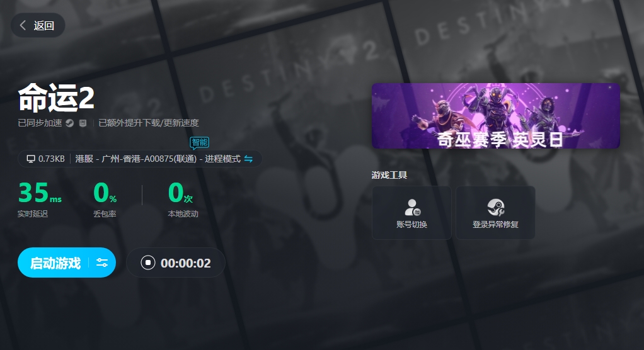644x350 pixels.
Task: Click the Epic icon beside 已同步加速
Action: point(83,123)
